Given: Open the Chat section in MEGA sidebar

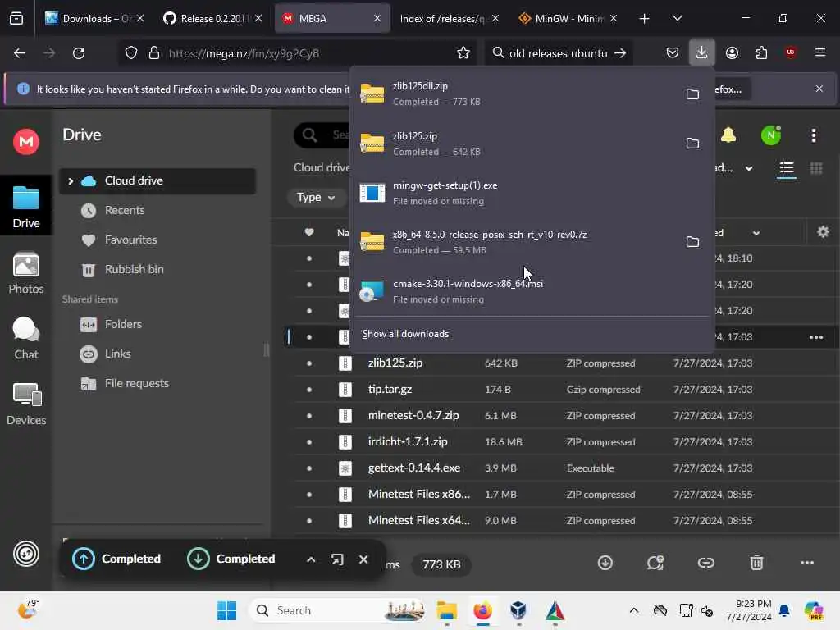Looking at the screenshot, I should pyautogui.click(x=25, y=339).
